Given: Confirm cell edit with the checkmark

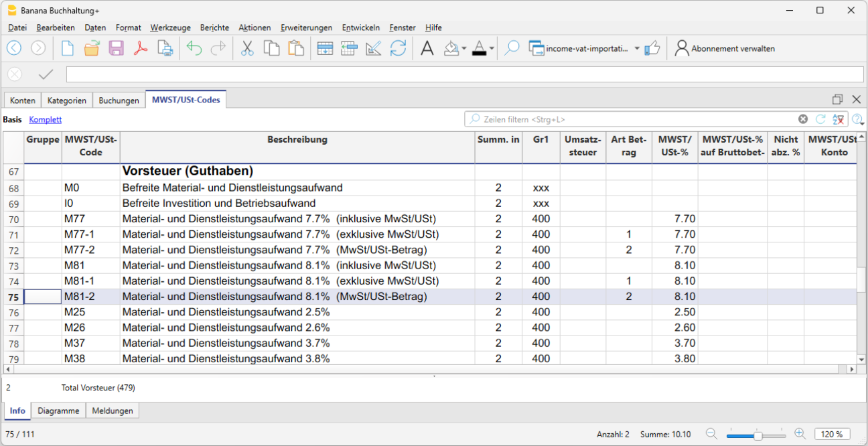Looking at the screenshot, I should tap(46, 74).
